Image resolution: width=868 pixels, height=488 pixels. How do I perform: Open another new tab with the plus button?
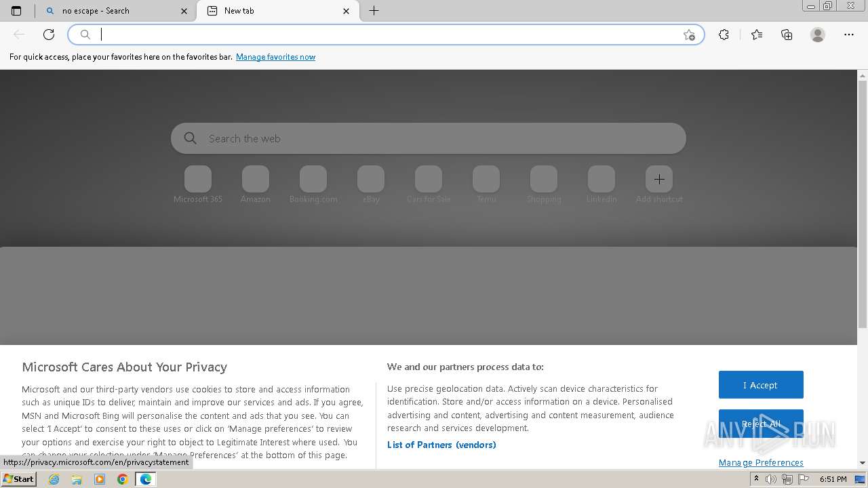[x=374, y=11]
